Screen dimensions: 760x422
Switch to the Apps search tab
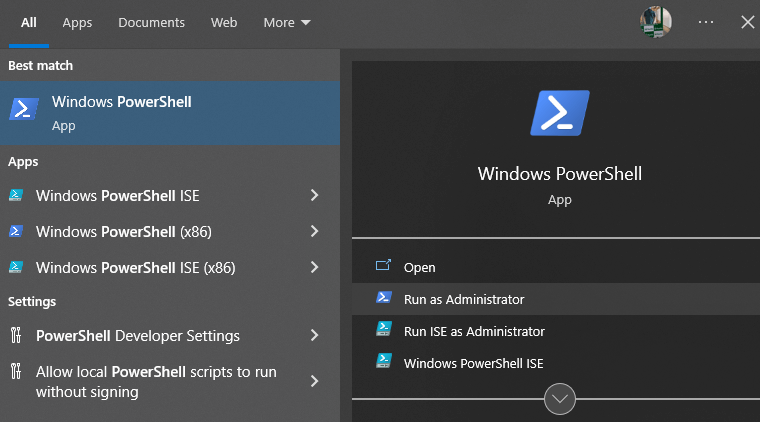click(77, 23)
